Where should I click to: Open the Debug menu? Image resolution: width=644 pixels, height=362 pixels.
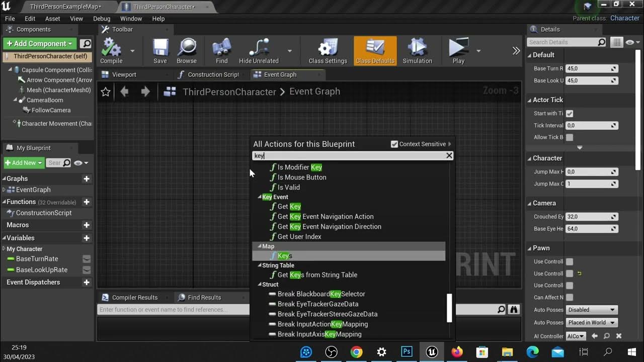pos(102,19)
